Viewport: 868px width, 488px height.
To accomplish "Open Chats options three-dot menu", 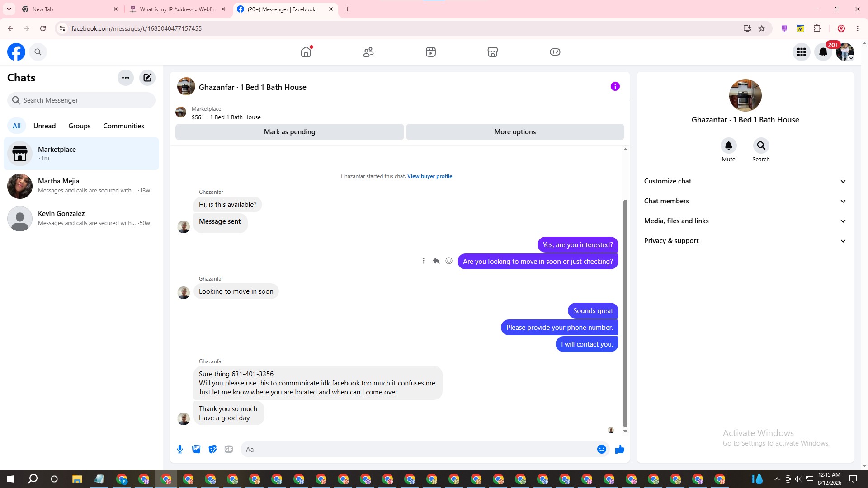I will [x=126, y=78].
